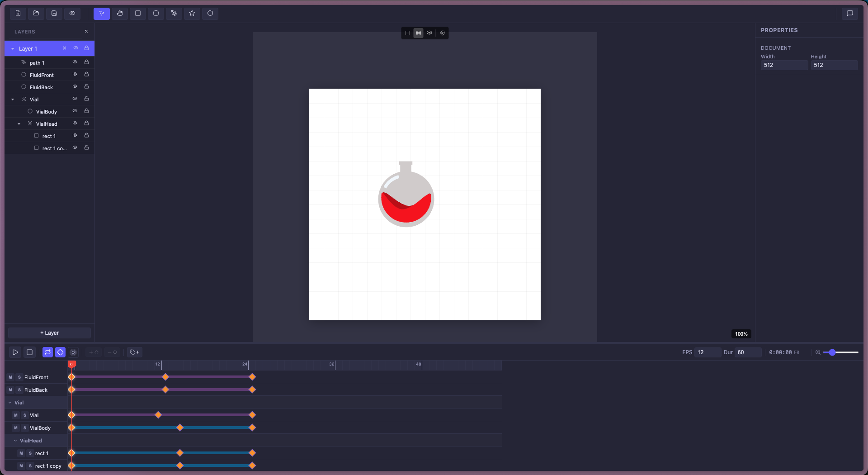The width and height of the screenshot is (868, 475).
Task: Toggle visibility of VialBody layer
Action: point(75,111)
